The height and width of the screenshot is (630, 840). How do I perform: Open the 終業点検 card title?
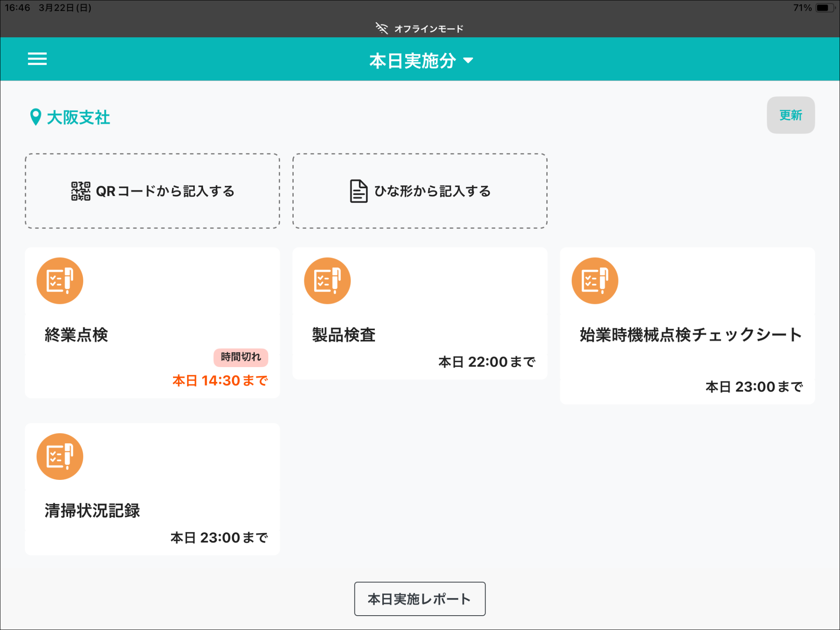click(76, 335)
